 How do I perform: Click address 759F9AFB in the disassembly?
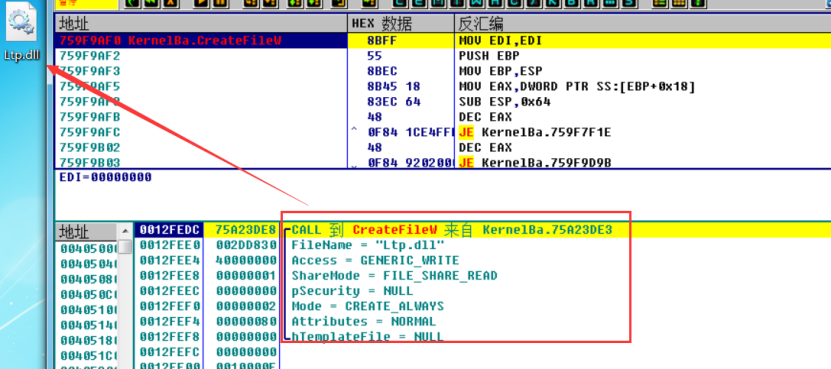click(x=90, y=117)
